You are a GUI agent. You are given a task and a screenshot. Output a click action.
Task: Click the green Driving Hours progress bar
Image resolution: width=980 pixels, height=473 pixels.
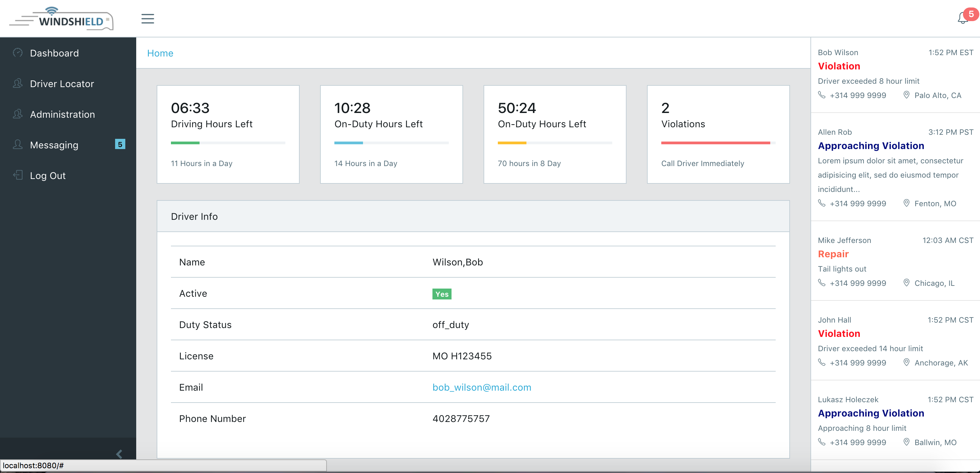[x=185, y=143]
